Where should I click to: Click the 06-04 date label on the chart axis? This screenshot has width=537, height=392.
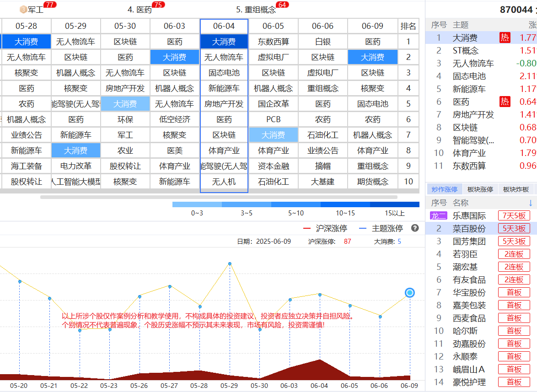tap(319, 386)
